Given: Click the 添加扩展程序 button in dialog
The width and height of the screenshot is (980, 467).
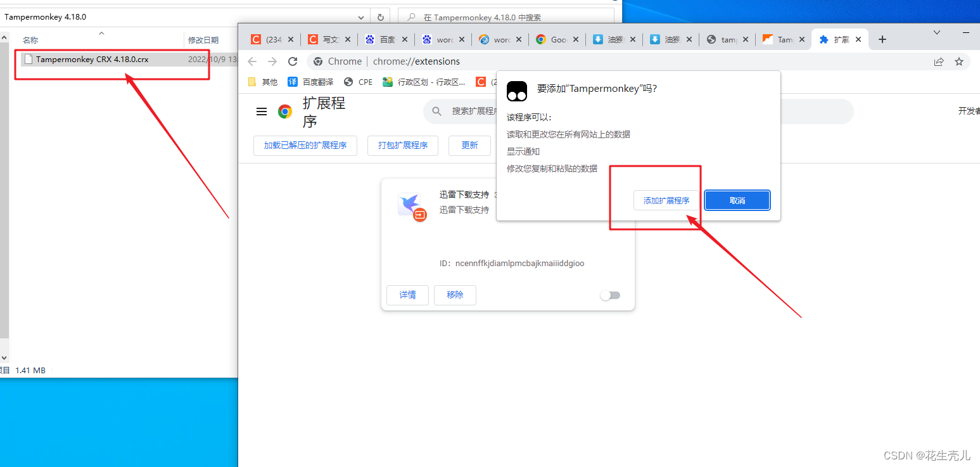Looking at the screenshot, I should tap(666, 200).
